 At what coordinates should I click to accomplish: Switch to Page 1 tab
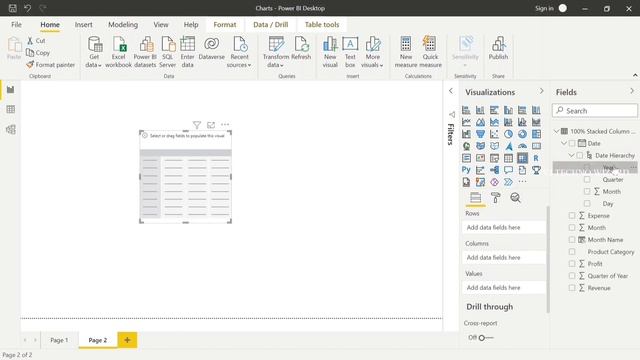tap(59, 340)
